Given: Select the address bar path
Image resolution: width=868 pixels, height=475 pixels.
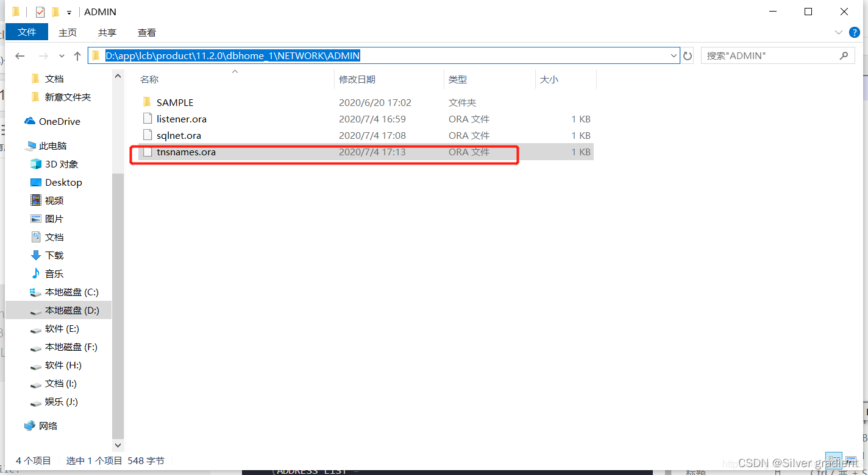Looking at the screenshot, I should pos(233,56).
